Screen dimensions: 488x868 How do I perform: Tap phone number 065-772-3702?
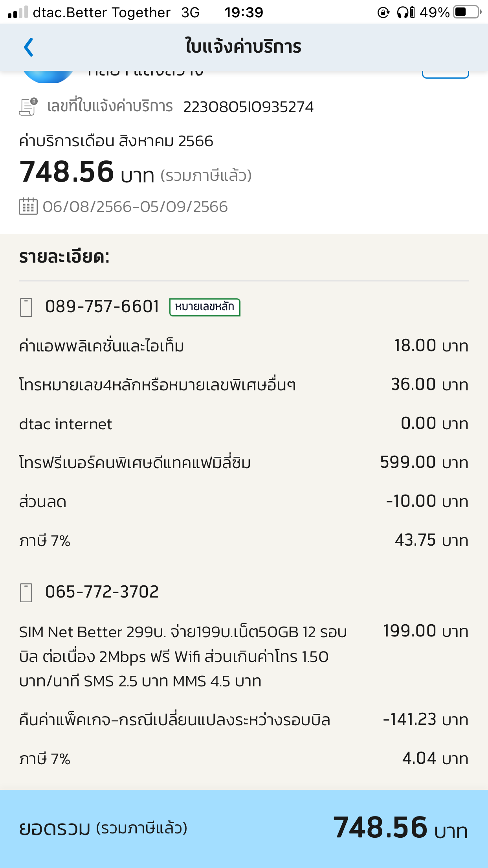click(102, 592)
